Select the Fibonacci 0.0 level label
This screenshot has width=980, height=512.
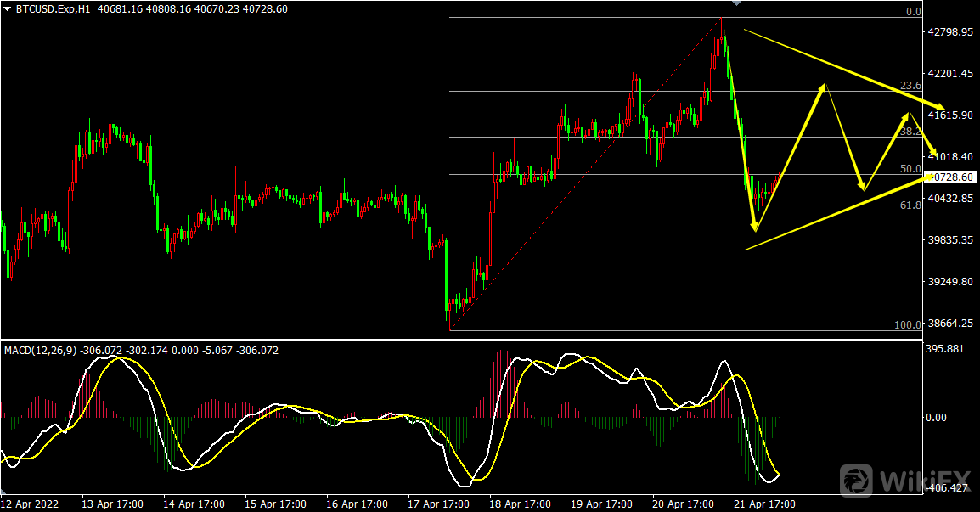tap(914, 12)
